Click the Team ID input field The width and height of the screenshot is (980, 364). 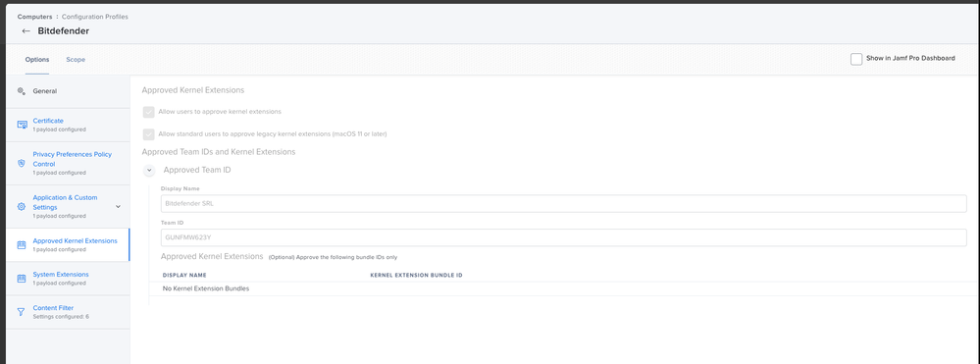564,237
